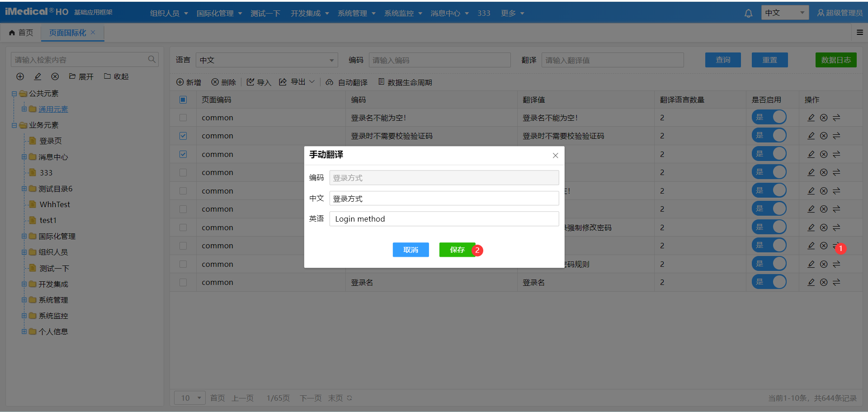This screenshot has width=868, height=412.
Task: Click the 查询 query button
Action: coord(723,60)
